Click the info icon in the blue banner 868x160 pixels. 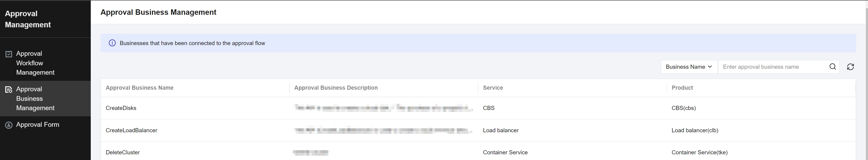tap(112, 43)
